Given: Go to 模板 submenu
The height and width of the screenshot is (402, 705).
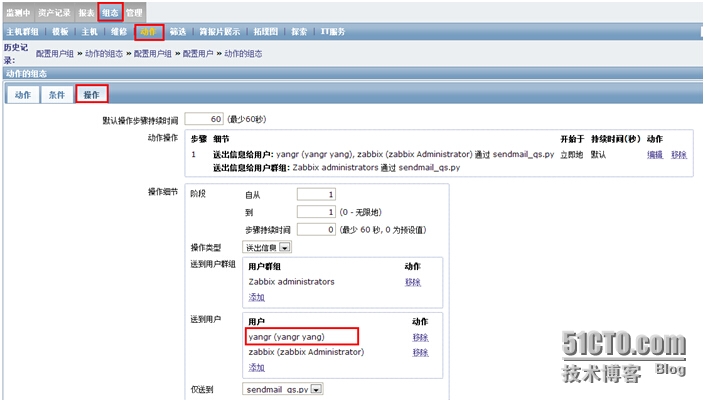Looking at the screenshot, I should click(60, 31).
